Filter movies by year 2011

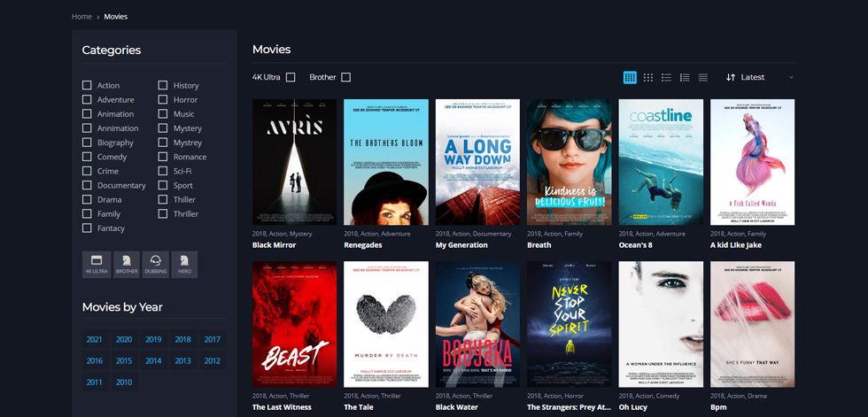tap(94, 382)
